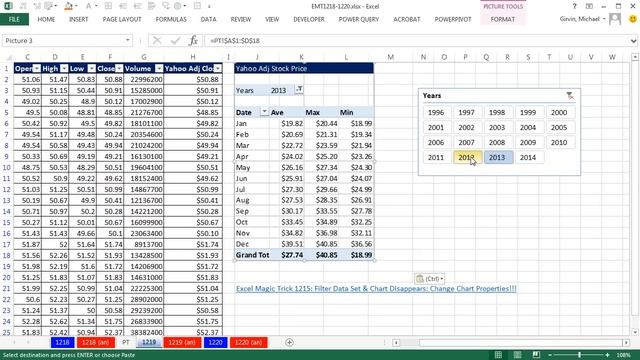
Task: Select 2003 in the Years slicer
Action: tap(497, 127)
